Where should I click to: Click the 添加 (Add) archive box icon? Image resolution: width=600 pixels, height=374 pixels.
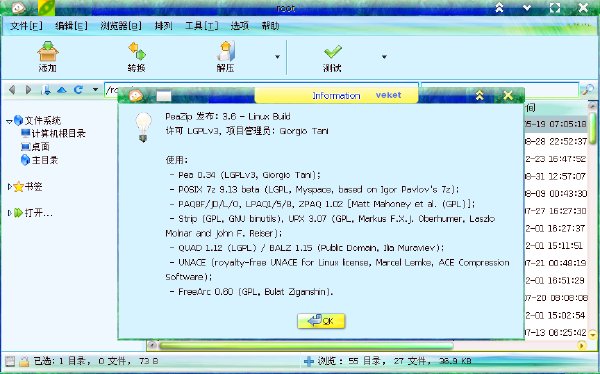48,51
